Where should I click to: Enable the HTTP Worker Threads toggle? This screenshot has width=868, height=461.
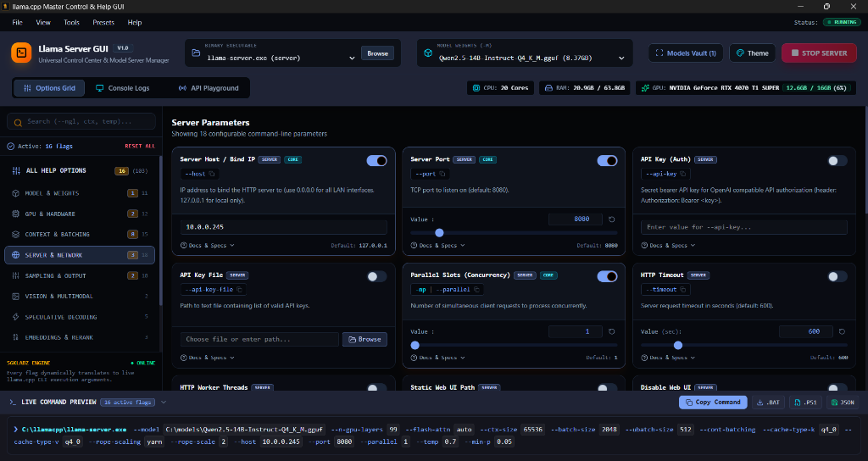pos(377,388)
